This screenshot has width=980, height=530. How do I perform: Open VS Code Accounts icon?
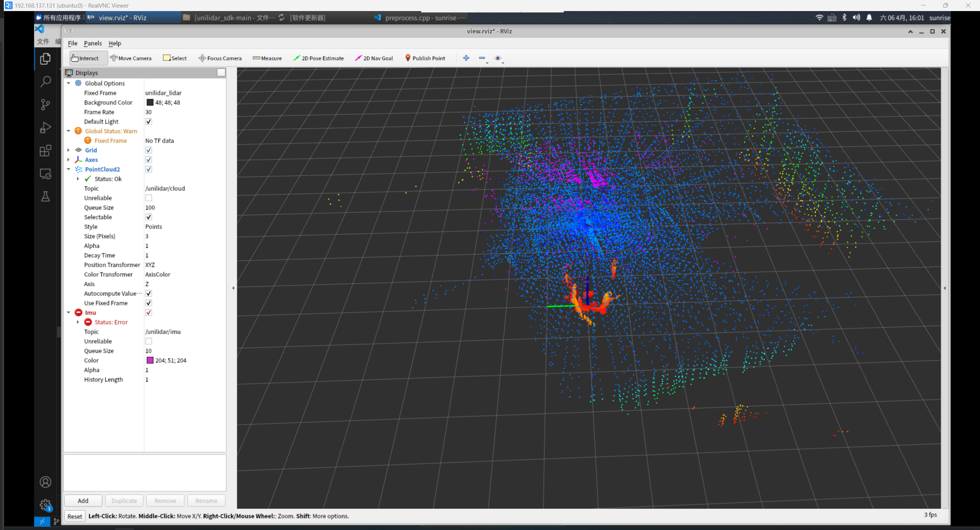45,482
